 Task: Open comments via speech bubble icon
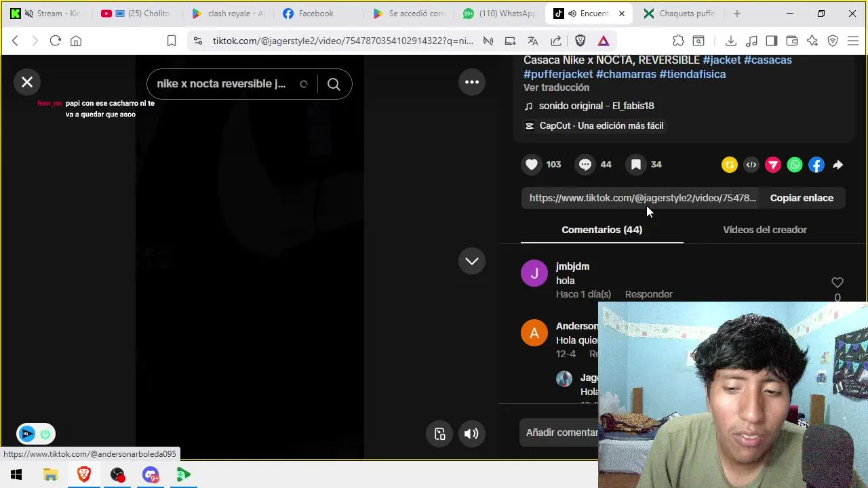585,165
